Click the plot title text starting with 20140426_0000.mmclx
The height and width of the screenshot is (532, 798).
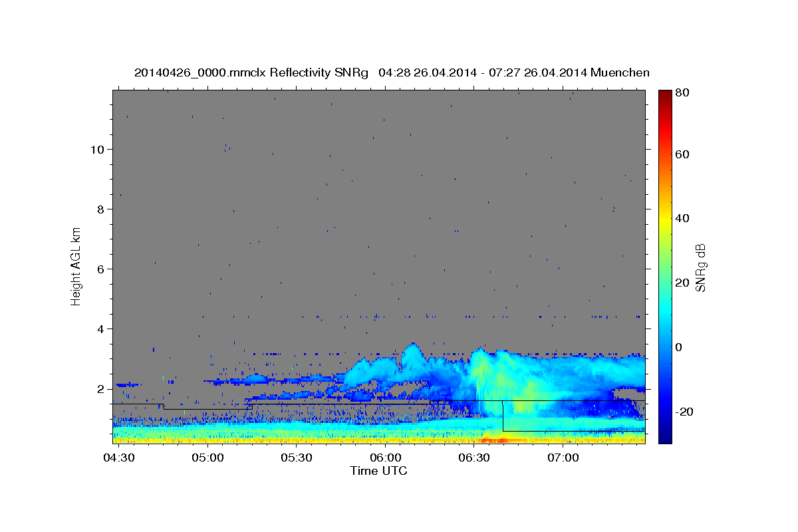pos(392,72)
